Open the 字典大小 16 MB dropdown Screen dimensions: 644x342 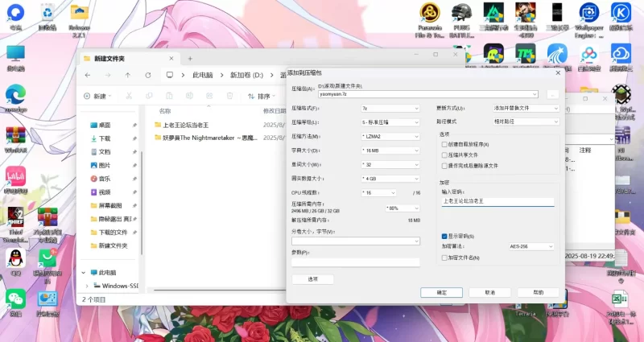[390, 150]
